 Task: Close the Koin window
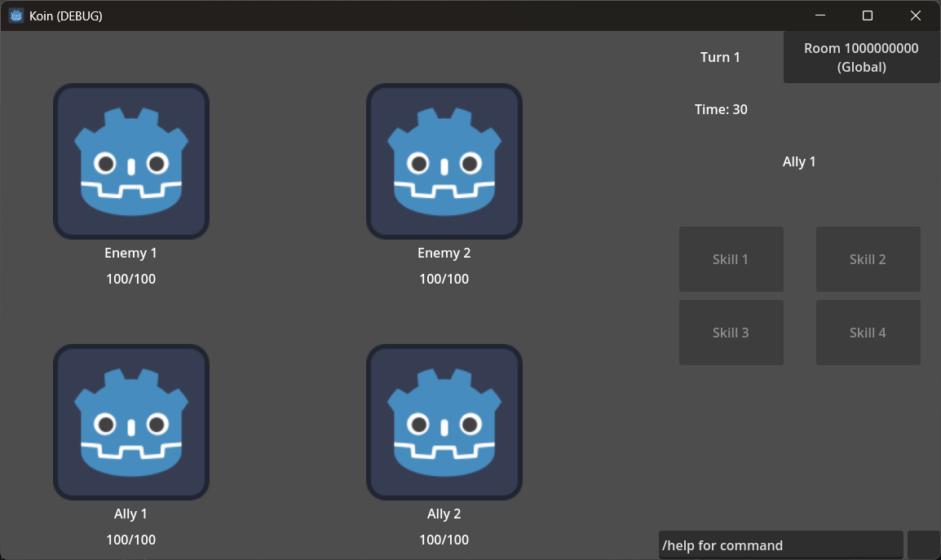point(915,15)
